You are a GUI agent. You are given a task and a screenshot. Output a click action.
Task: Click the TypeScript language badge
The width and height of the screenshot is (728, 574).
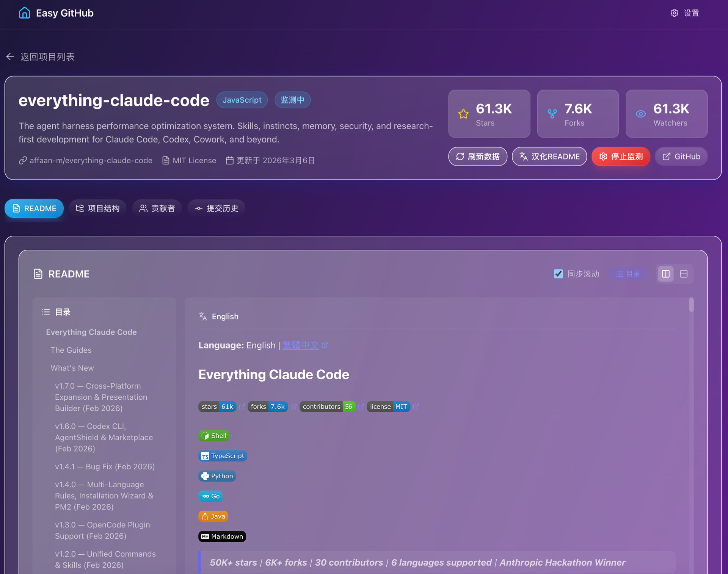coord(223,456)
